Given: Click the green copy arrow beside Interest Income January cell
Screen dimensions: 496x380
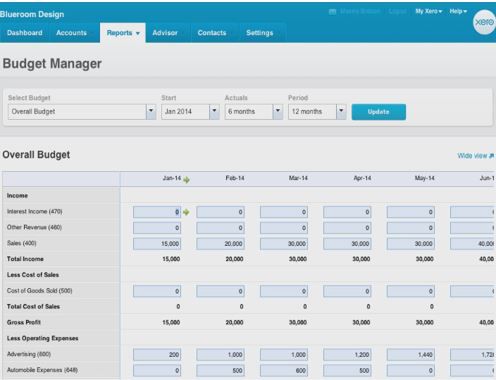Looking at the screenshot, I should point(186,212).
